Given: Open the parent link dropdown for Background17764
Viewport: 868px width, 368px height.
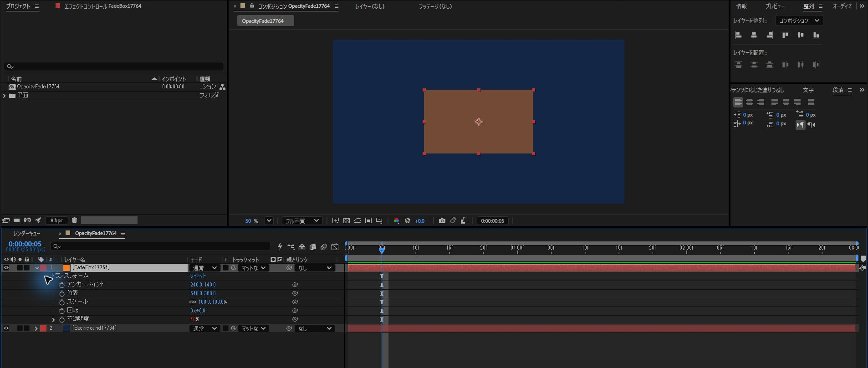Looking at the screenshot, I should pos(314,328).
